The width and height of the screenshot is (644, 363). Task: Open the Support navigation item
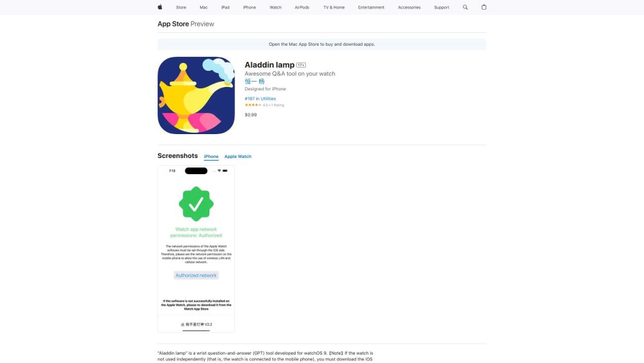click(x=442, y=7)
